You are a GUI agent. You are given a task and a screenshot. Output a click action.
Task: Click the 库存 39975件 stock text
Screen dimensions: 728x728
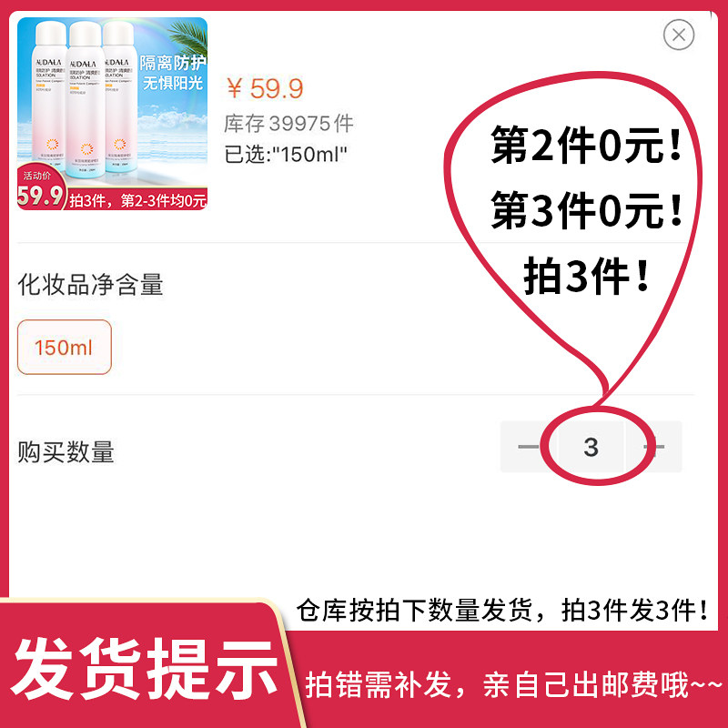tap(288, 124)
